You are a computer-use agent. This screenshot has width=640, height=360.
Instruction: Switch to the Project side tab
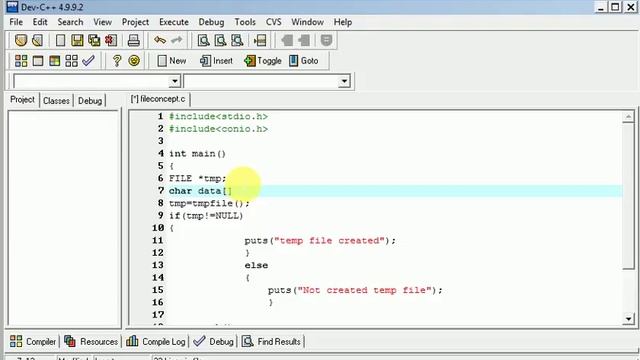click(x=22, y=100)
